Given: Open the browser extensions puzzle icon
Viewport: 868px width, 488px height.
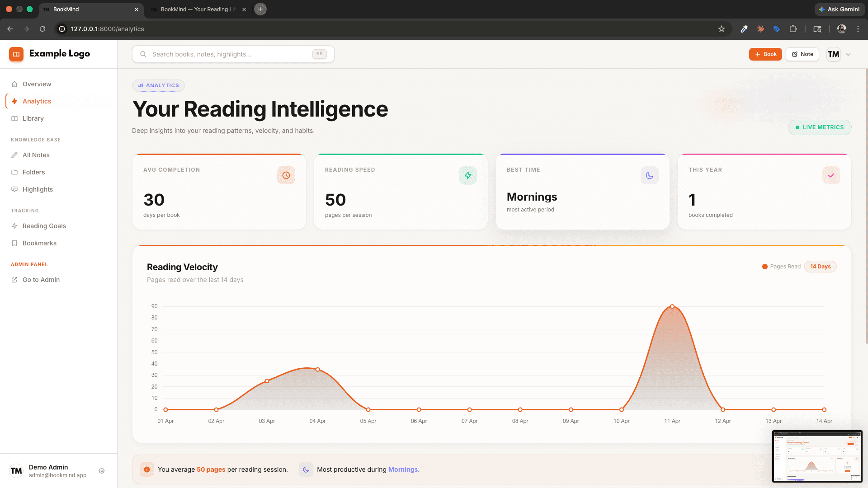Looking at the screenshot, I should click(x=793, y=29).
